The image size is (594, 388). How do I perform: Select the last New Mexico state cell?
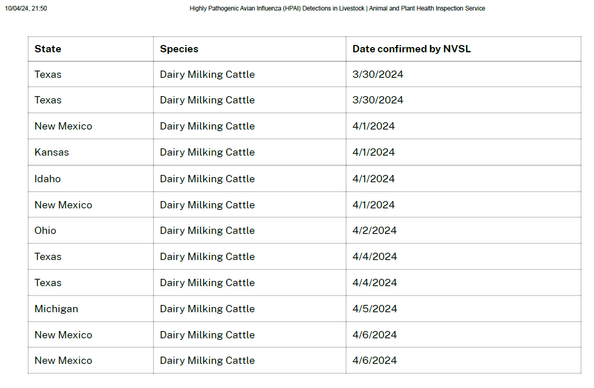[x=91, y=360]
